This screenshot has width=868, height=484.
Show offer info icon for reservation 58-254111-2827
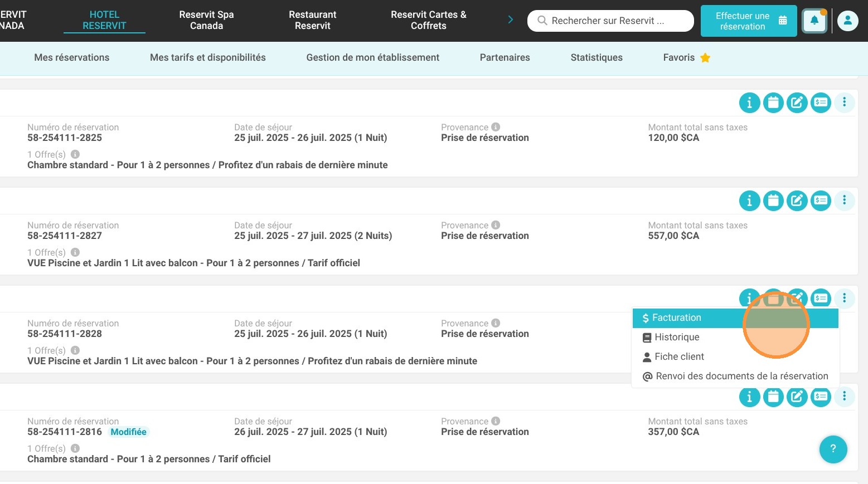[x=75, y=252]
